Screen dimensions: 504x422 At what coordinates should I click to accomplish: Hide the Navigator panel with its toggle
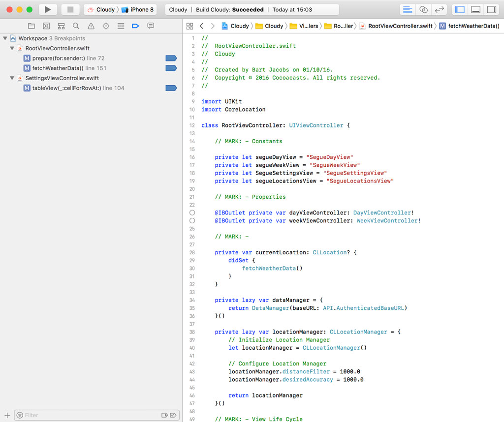coord(459,9)
